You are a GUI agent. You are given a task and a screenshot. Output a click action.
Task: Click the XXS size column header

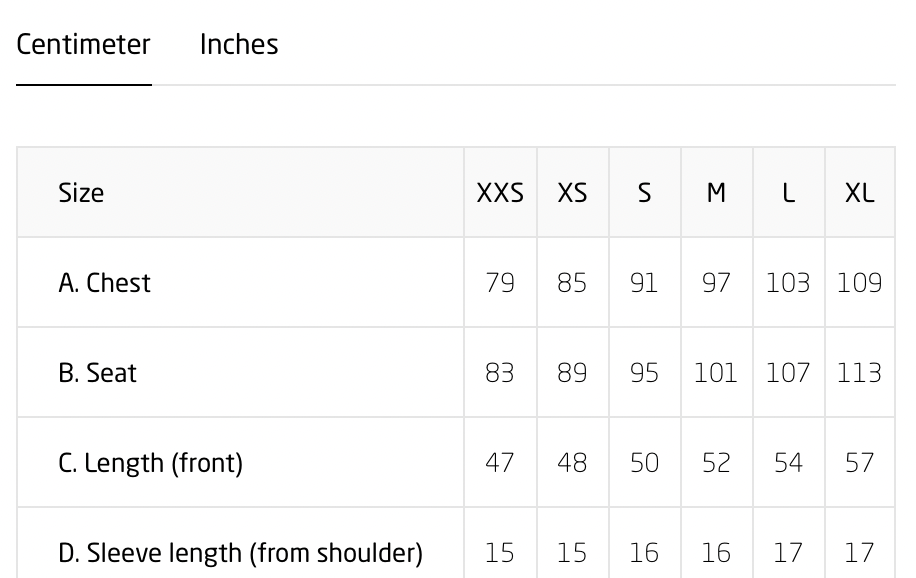(500, 193)
